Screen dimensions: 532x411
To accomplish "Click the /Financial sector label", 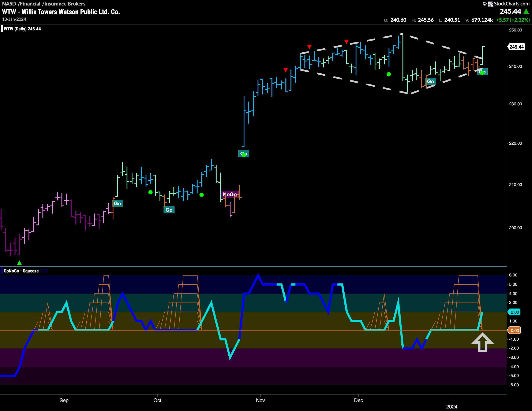I will tap(29, 4).
